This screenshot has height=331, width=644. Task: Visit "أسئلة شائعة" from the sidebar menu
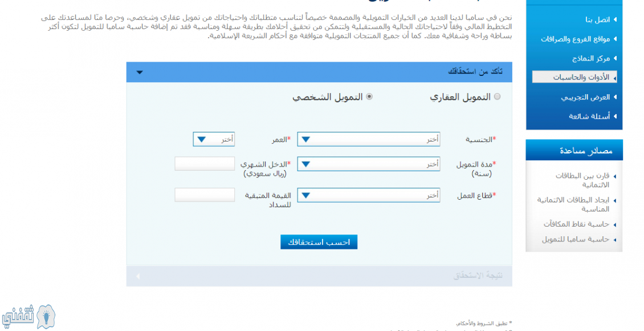point(589,116)
